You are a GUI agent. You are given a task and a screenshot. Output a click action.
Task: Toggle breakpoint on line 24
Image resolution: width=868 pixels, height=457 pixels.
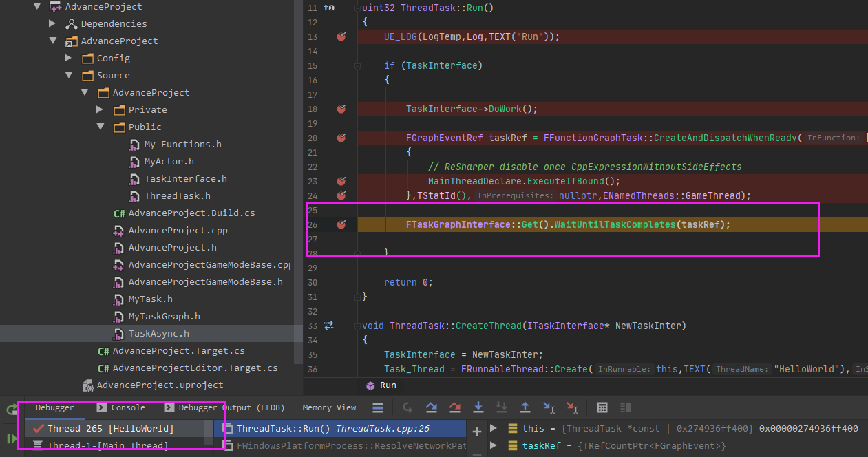341,195
